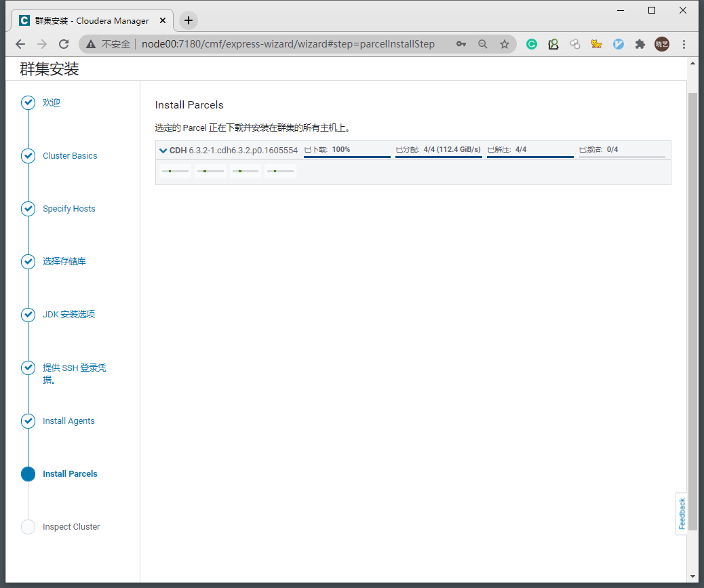Go to the Install Agents step
704x588 pixels.
pyautogui.click(x=69, y=421)
